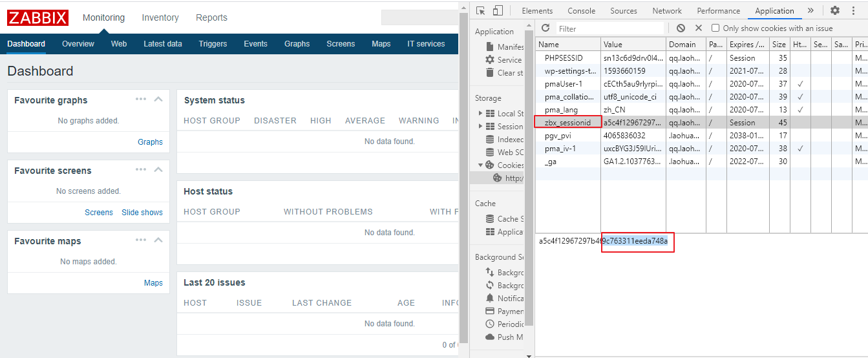Expand the Local Storage tree node
The width and height of the screenshot is (868, 358).
pyautogui.click(x=480, y=114)
